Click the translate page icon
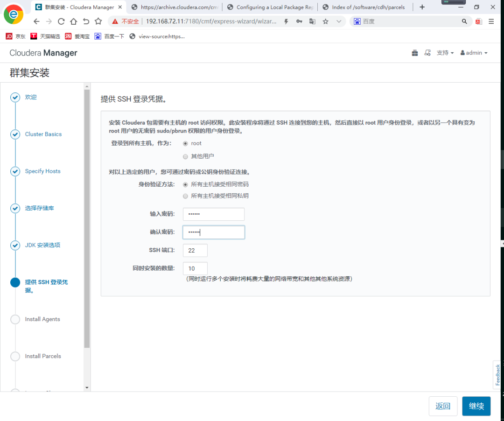The image size is (504, 421). point(312,21)
